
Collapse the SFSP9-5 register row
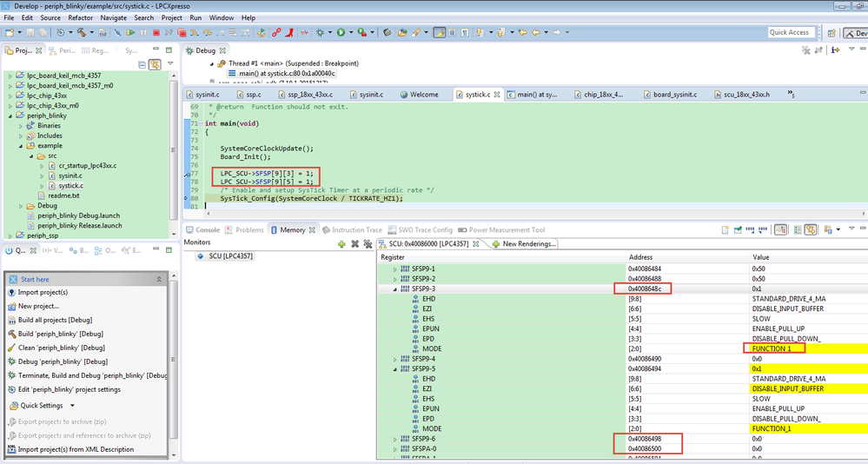click(395, 368)
